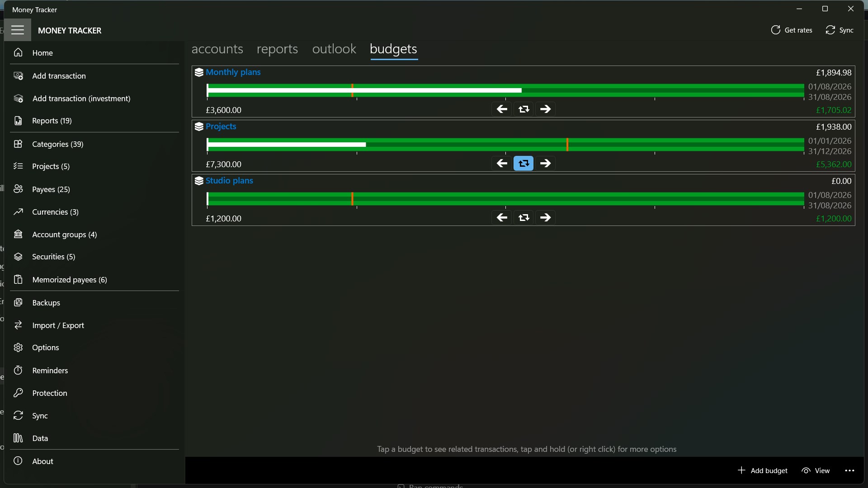Image resolution: width=868 pixels, height=488 pixels.
Task: Toggle the hamburger navigation menu
Action: [18, 30]
